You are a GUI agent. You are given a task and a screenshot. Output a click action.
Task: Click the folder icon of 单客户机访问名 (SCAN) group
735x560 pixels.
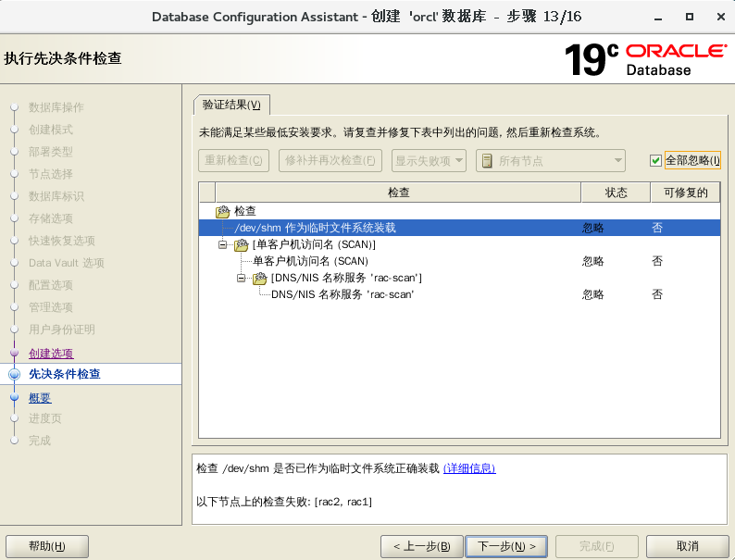click(241, 244)
